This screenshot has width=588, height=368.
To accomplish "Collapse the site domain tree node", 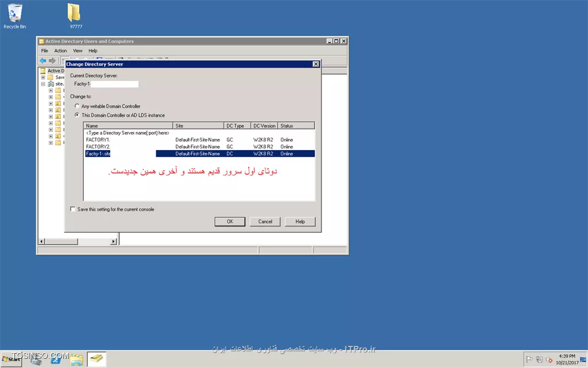I will coord(43,84).
